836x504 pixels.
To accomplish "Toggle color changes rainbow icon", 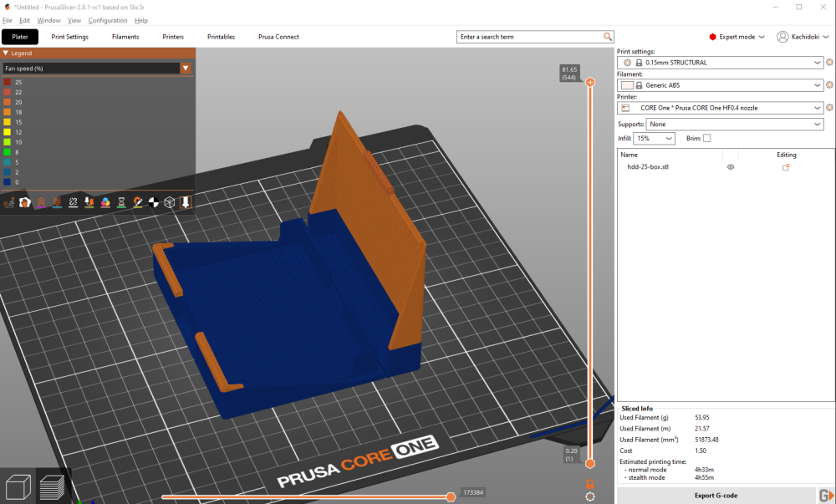I will (105, 202).
